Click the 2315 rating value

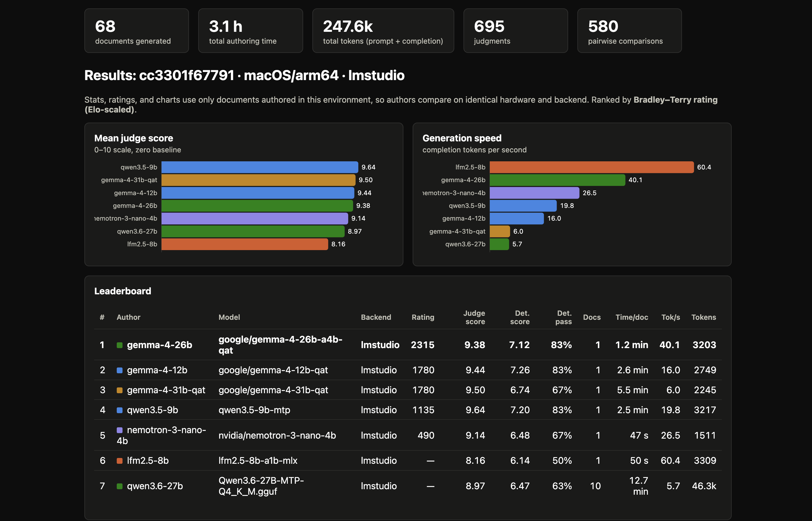pos(422,345)
